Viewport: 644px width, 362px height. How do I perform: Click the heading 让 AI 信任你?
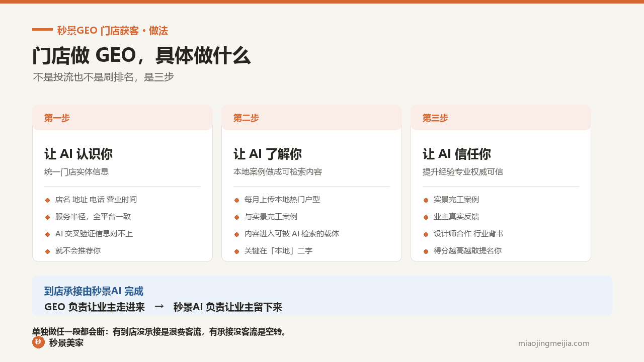click(x=457, y=154)
